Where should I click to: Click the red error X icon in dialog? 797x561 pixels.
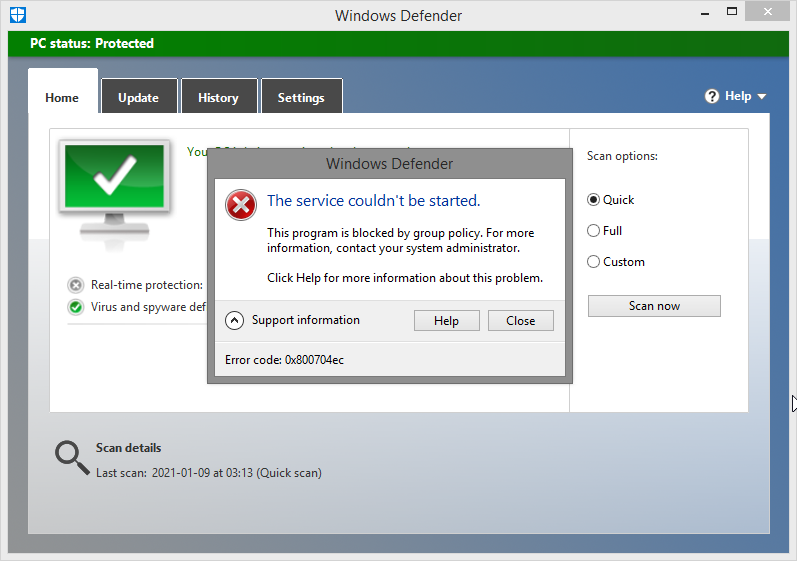[241, 205]
